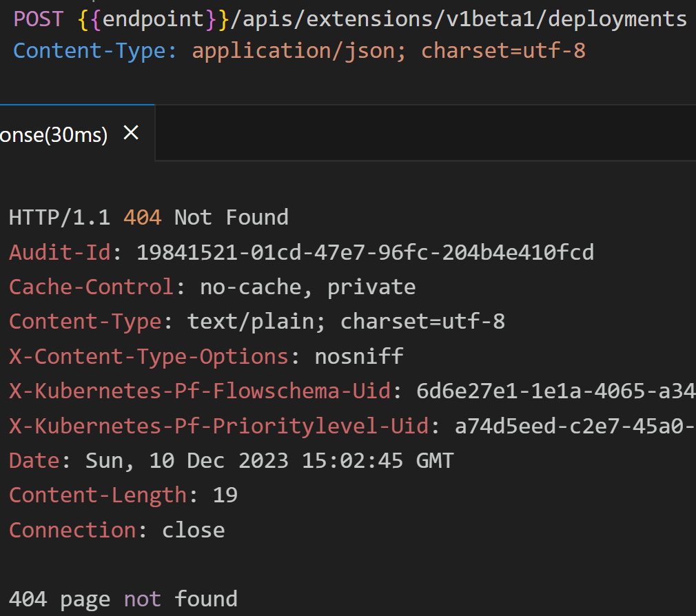Close the Response(30ms) tab

coord(131,133)
